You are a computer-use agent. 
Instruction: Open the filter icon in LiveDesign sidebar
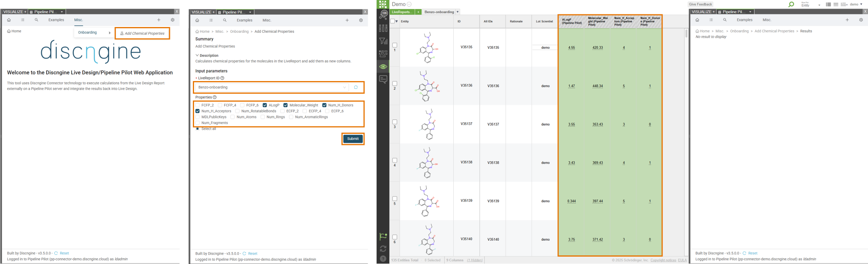click(383, 41)
